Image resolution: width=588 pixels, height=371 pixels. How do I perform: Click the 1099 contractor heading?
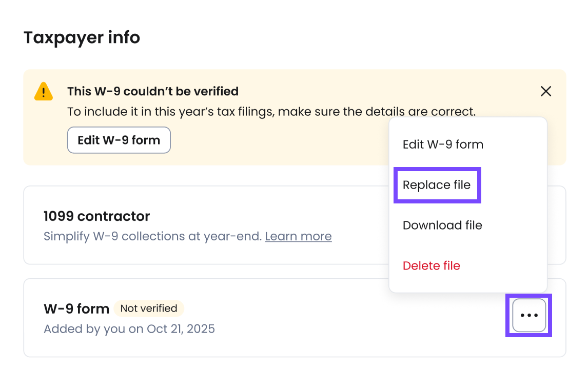(x=96, y=216)
